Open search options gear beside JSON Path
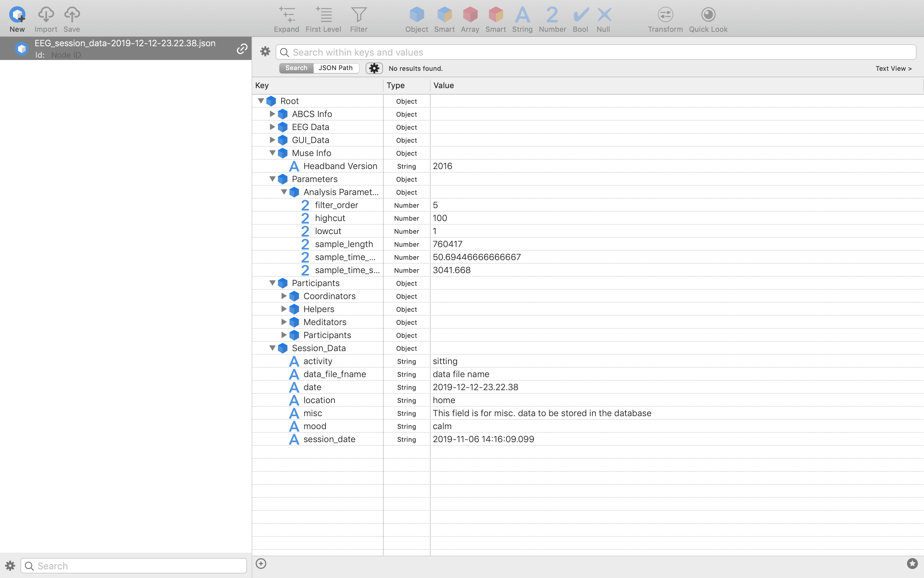Viewport: 924px width, 578px height. click(374, 68)
